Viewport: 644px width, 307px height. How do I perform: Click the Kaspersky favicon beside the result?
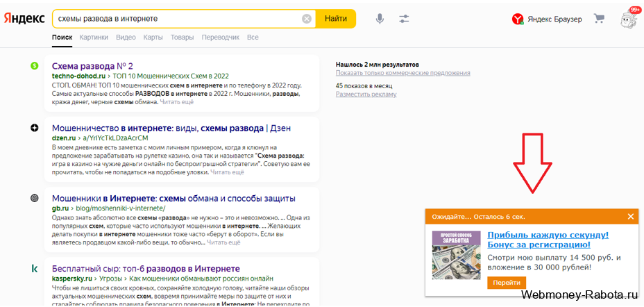pyautogui.click(x=35, y=269)
